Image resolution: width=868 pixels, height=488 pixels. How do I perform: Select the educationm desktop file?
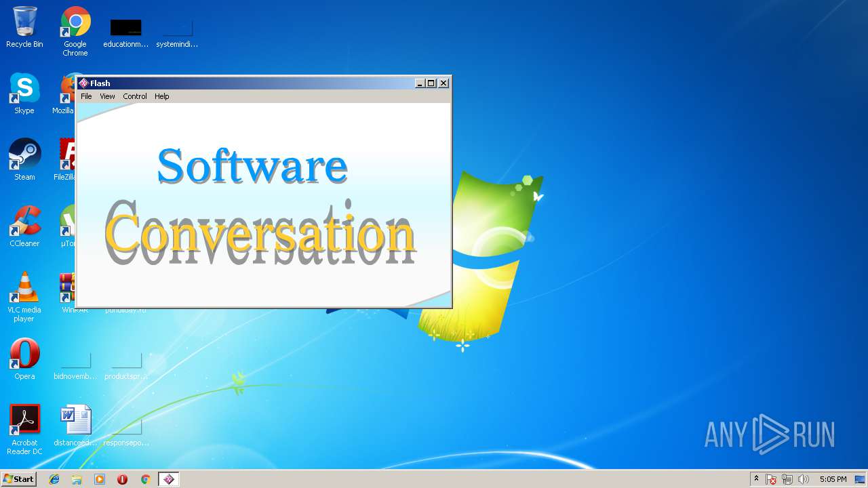pyautogui.click(x=125, y=33)
